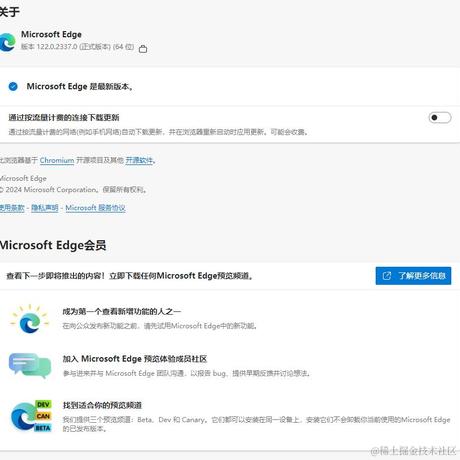Viewport: 460px width, 460px height.
Task: Select the version text 122.0.2337.0
Action: tap(57, 47)
